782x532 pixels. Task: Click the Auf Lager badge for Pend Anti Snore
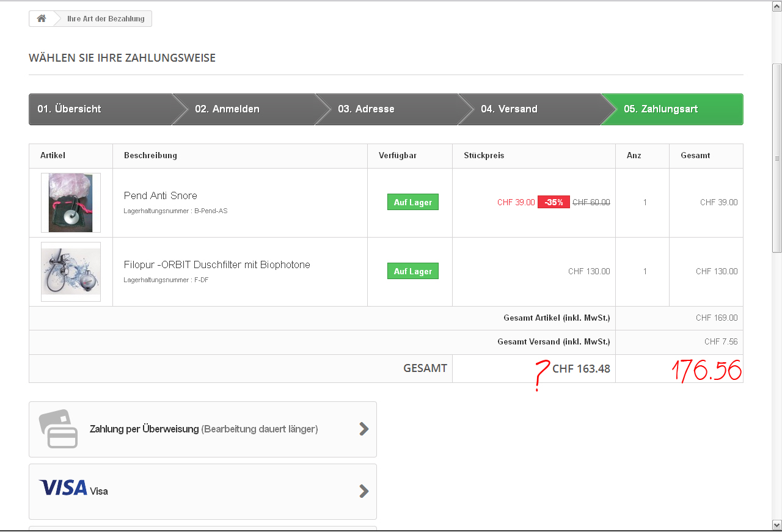(413, 202)
